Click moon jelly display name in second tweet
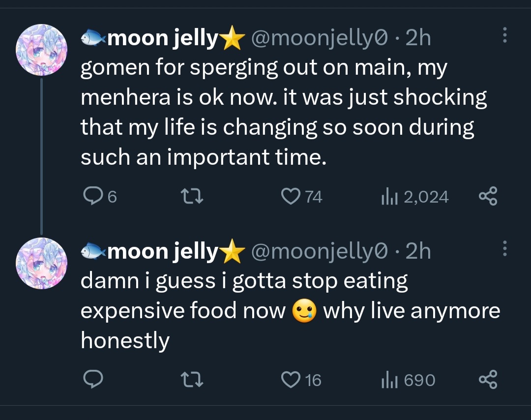The height and width of the screenshot is (420, 531). tap(163, 251)
